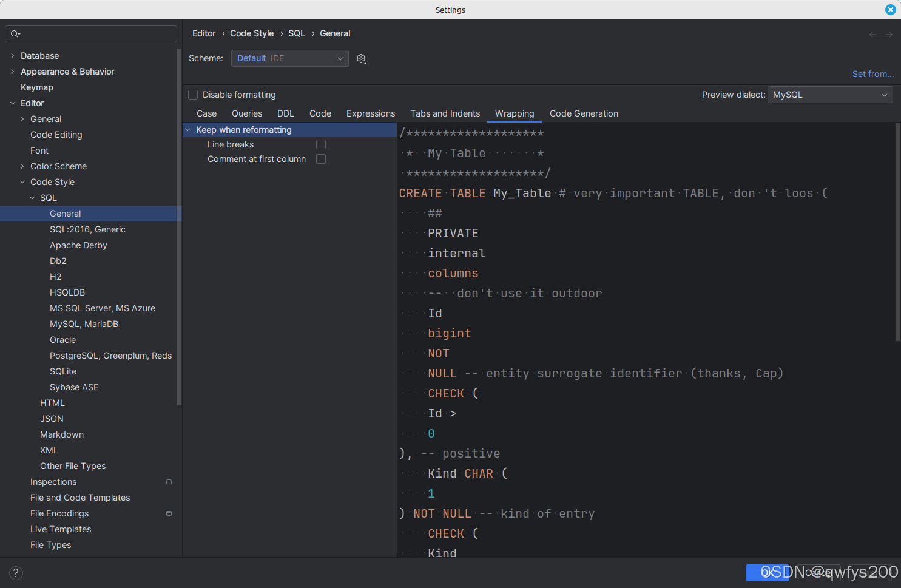Switch to Tabs and Indents tab
Image resolution: width=901 pixels, height=588 pixels.
[445, 113]
